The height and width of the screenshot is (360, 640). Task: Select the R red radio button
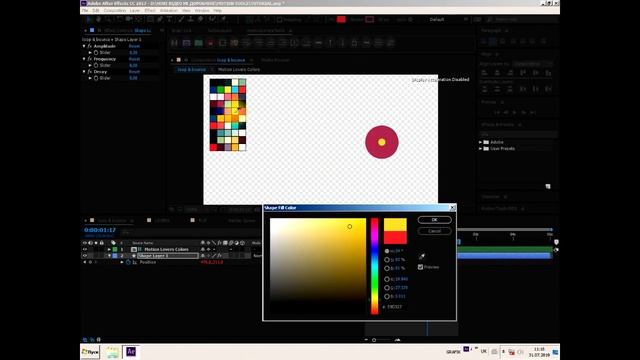tap(387, 279)
